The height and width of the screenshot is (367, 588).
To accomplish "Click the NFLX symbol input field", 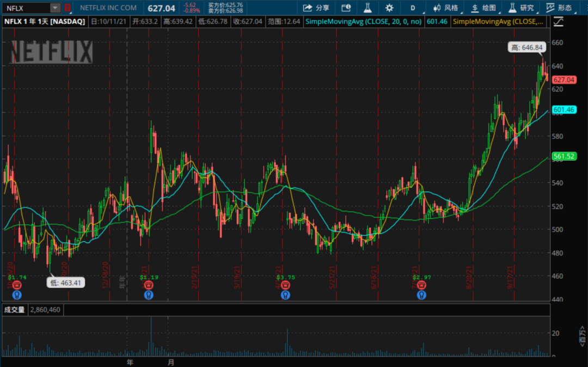I will (26, 8).
